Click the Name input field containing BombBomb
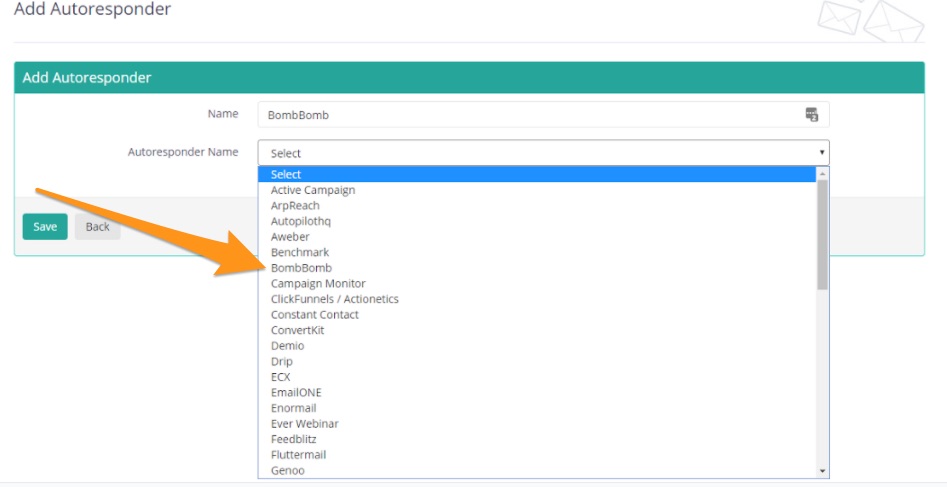Viewport: 947px width, 487px height. tap(544, 115)
